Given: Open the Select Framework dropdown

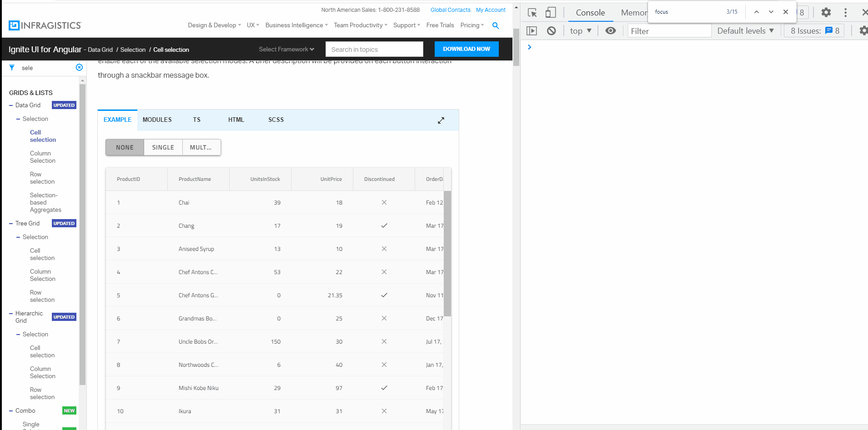Looking at the screenshot, I should point(286,49).
